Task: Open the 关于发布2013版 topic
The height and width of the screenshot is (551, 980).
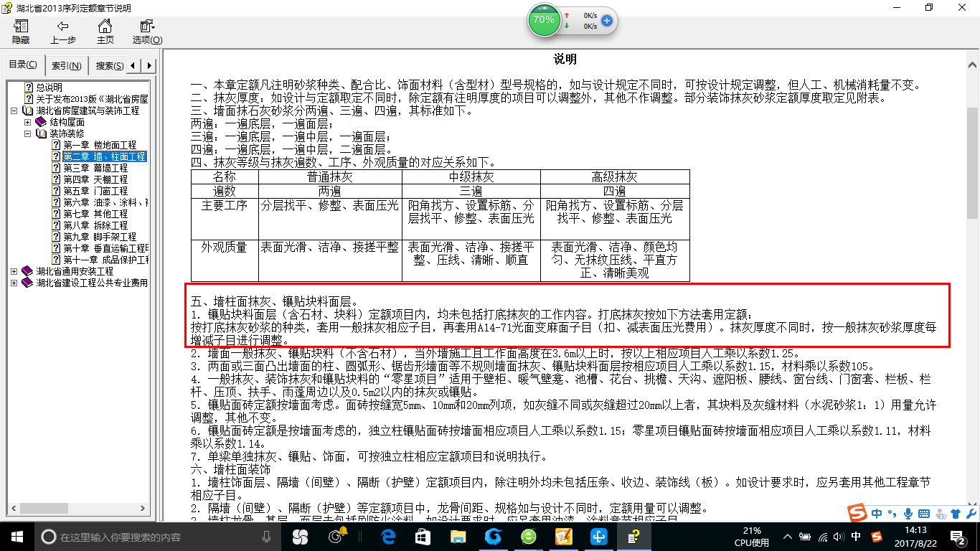Action: click(x=92, y=99)
